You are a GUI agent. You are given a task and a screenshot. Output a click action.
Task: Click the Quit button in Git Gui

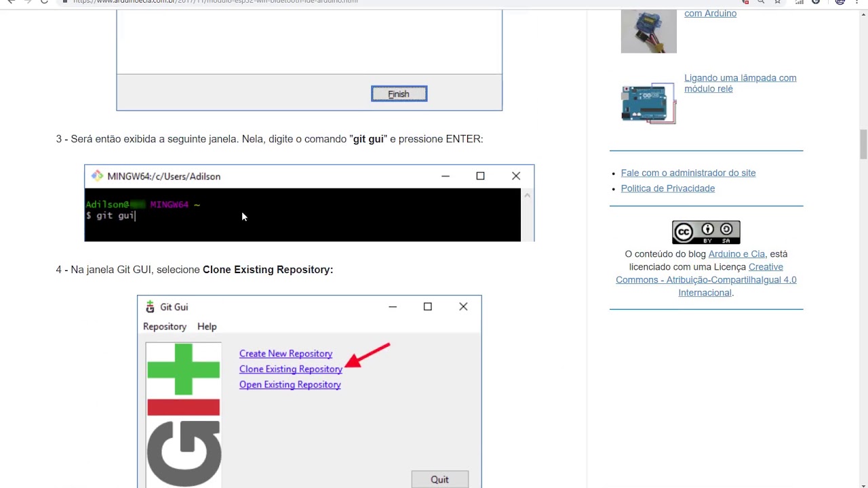439,479
